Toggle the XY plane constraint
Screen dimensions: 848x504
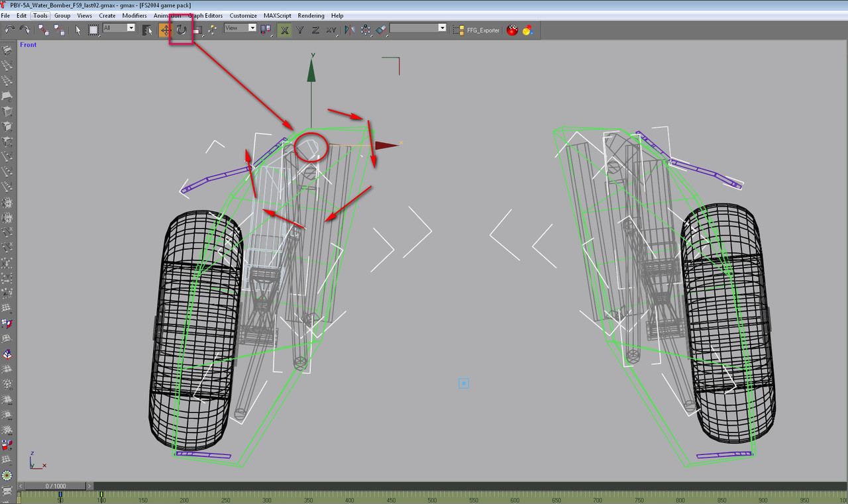[331, 30]
